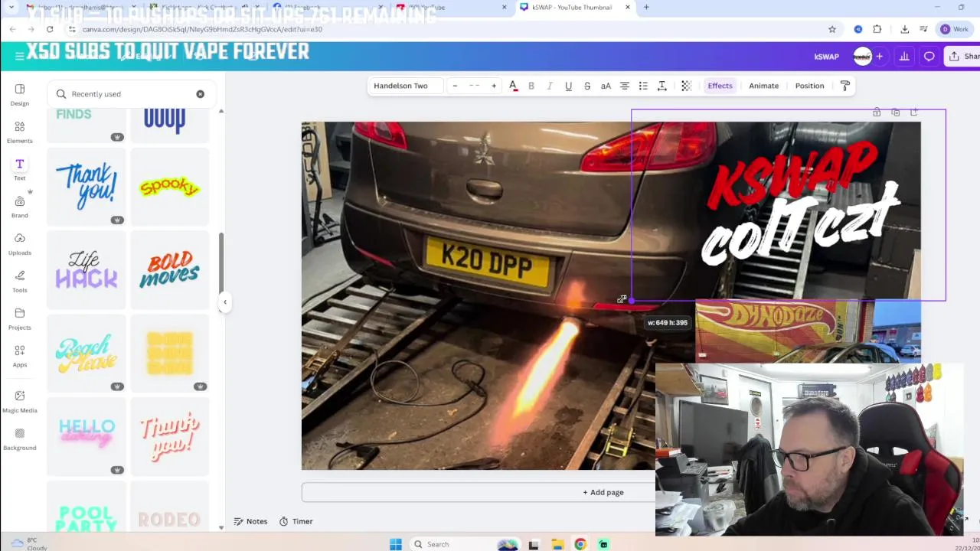Select the copy style paint roller

click(x=845, y=86)
